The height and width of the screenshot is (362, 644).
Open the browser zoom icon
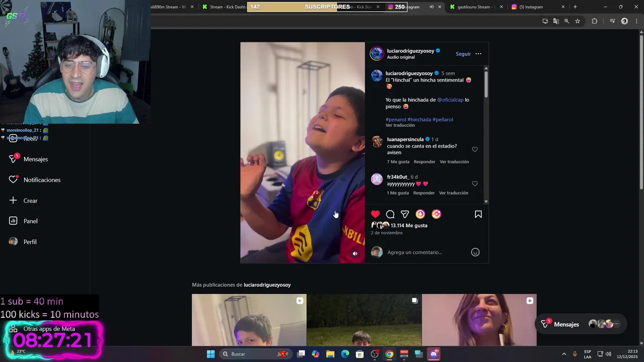[567, 21]
